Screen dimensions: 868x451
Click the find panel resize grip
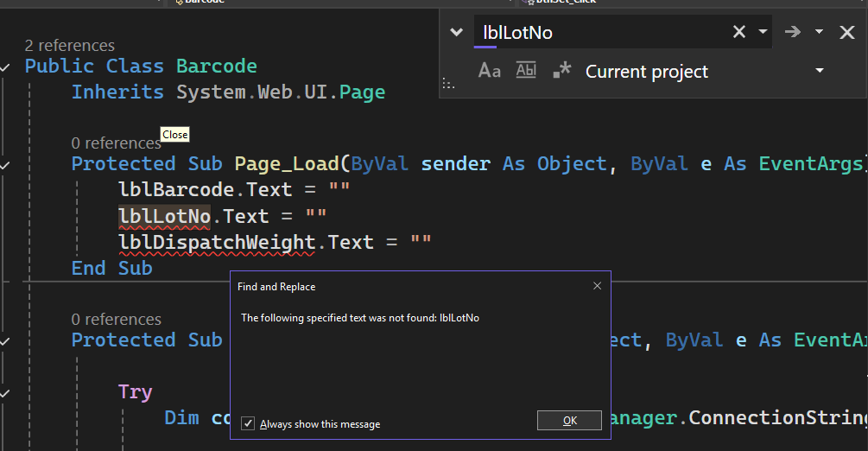click(x=448, y=85)
